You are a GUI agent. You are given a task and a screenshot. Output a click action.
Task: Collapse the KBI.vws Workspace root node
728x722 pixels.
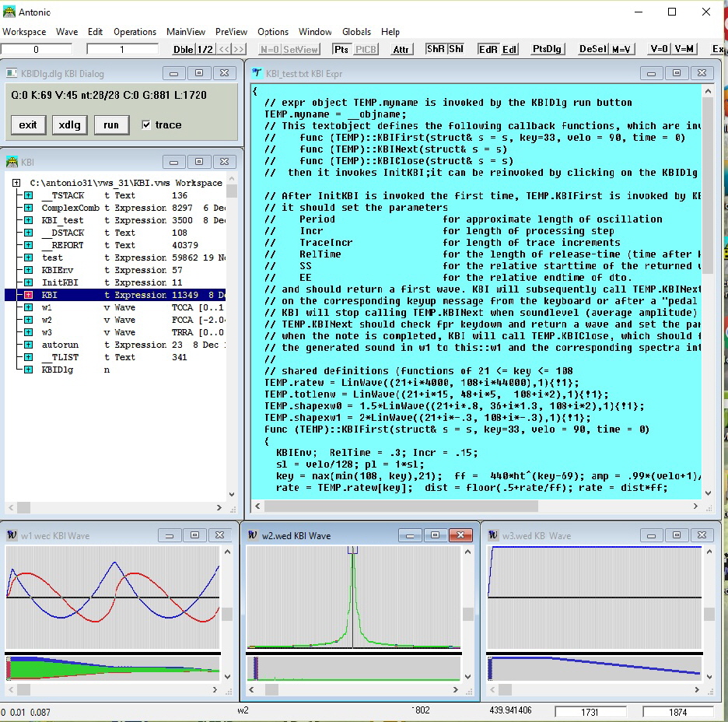point(16,183)
